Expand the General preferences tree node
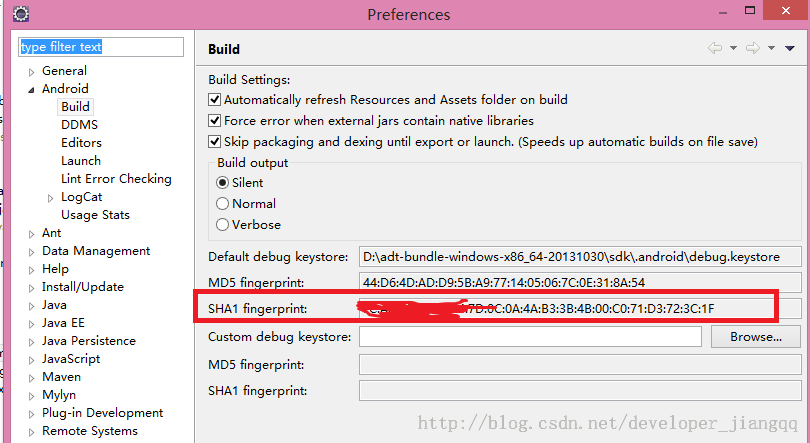Image resolution: width=810 pixels, height=443 pixels. click(32, 72)
